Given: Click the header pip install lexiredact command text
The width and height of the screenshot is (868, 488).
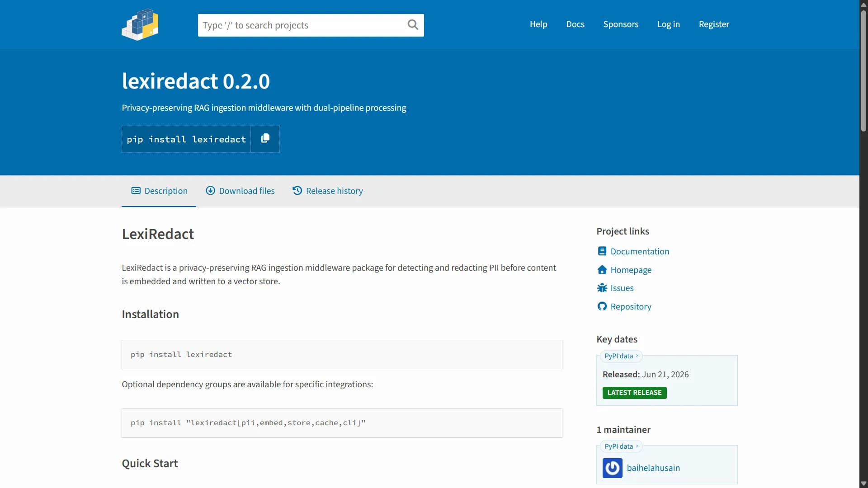Looking at the screenshot, I should [186, 139].
